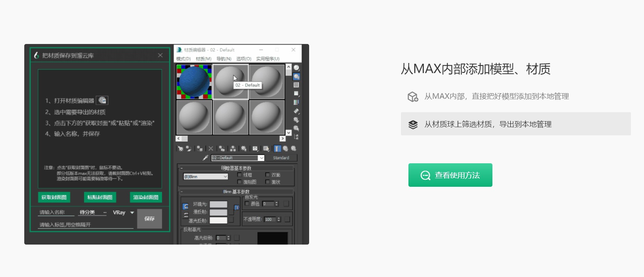Click material editor icon in step 1

click(102, 100)
